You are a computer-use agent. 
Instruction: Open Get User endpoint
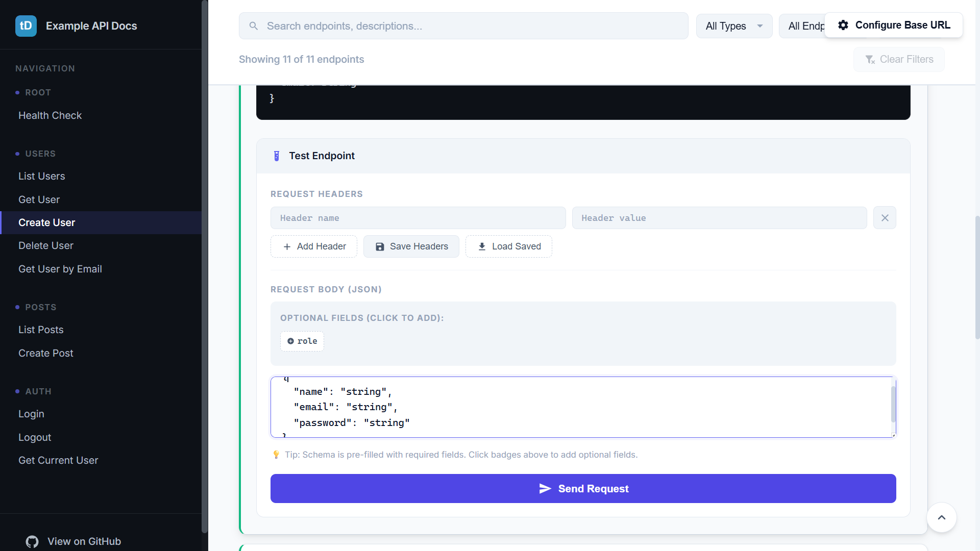coord(39,200)
